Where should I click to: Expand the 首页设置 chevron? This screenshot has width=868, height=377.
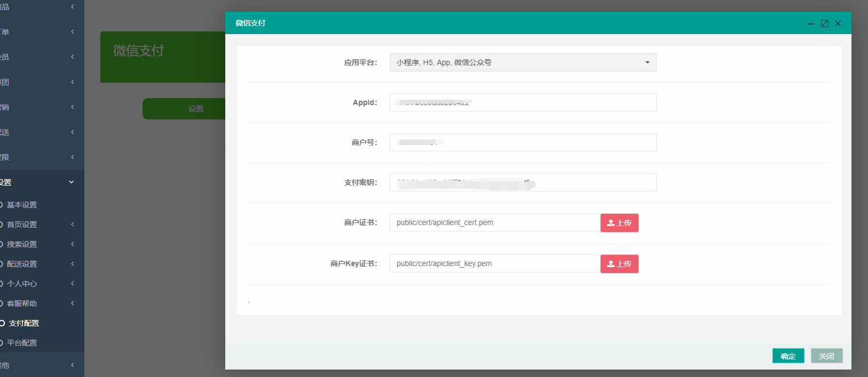73,224
